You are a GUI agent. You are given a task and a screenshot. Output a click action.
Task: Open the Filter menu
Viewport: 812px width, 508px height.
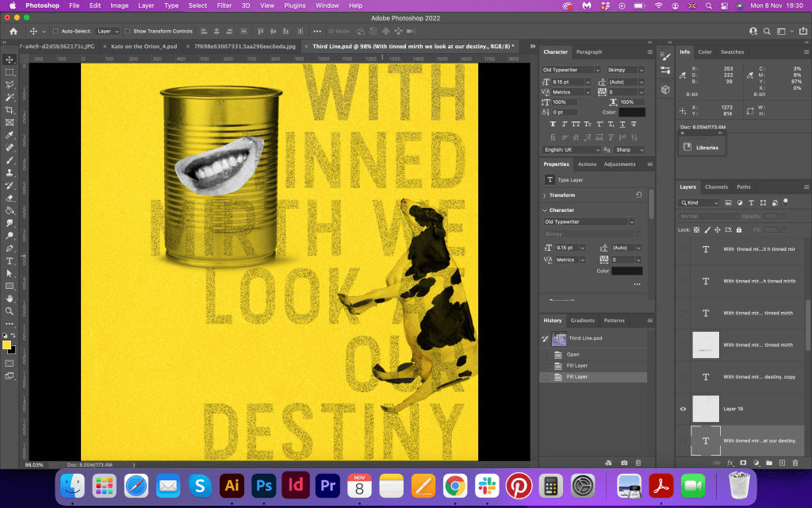click(x=224, y=6)
